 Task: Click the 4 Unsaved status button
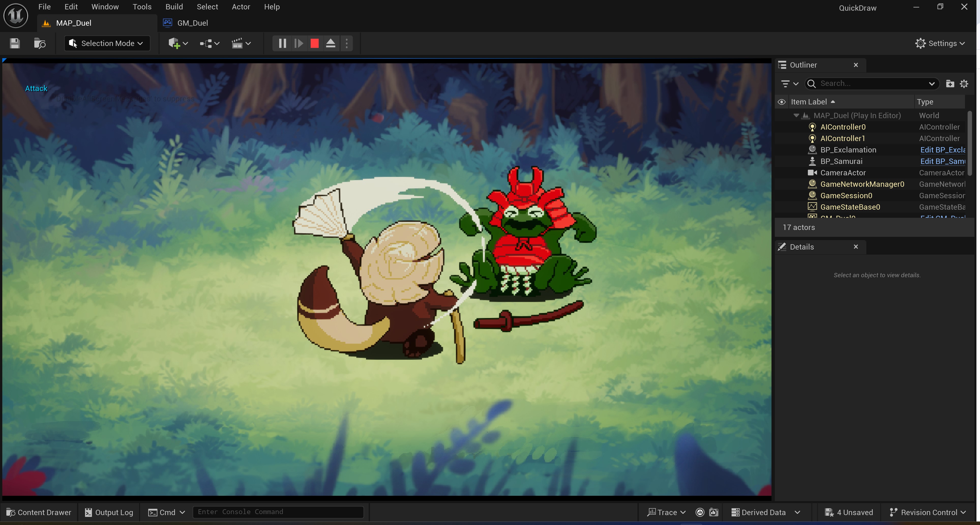[849, 512]
